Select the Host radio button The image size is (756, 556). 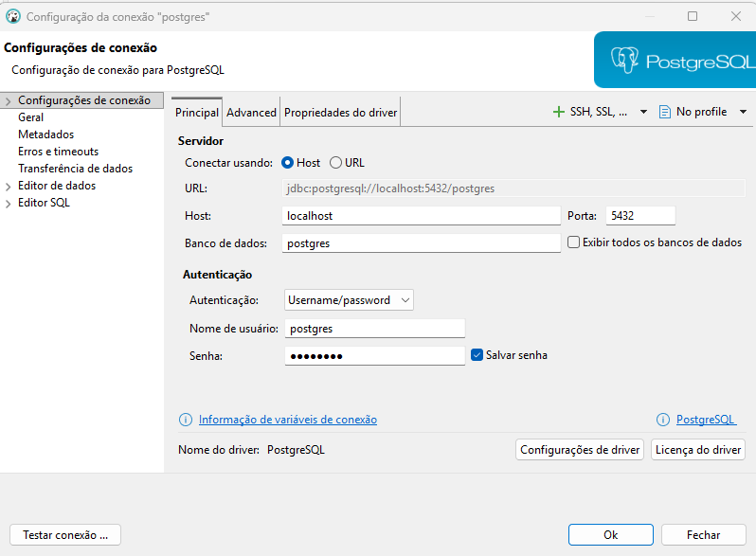(x=287, y=163)
